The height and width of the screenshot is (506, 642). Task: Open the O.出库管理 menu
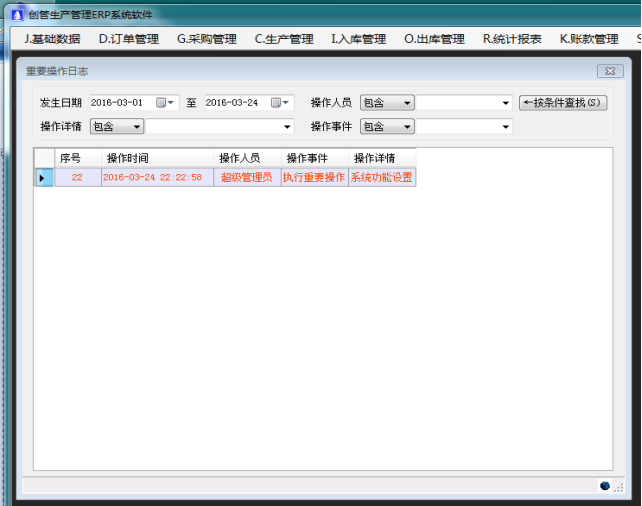pos(434,39)
